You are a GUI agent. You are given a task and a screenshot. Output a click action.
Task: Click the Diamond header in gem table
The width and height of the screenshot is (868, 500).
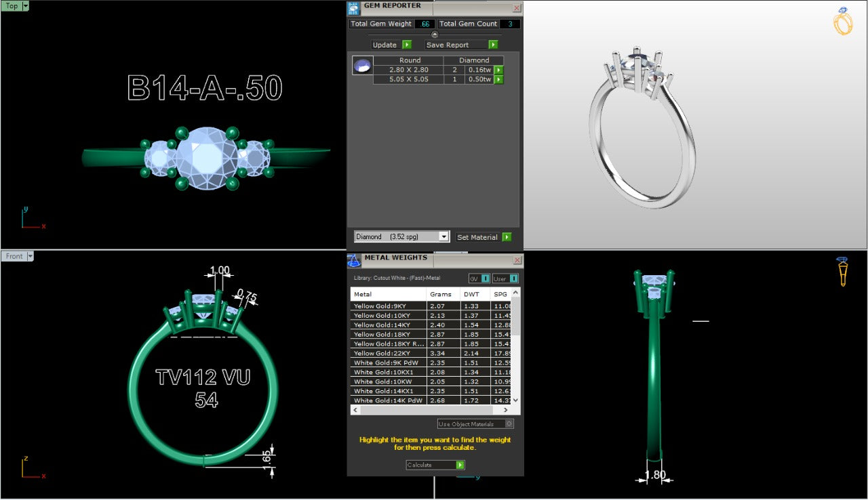474,60
